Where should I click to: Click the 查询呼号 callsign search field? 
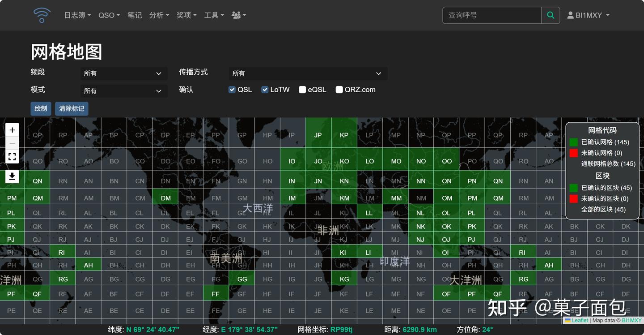pos(492,15)
